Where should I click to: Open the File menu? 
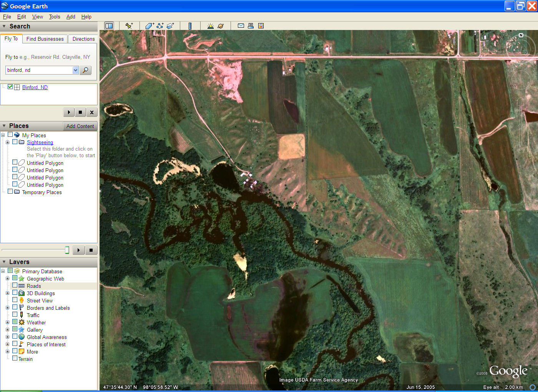[7, 17]
